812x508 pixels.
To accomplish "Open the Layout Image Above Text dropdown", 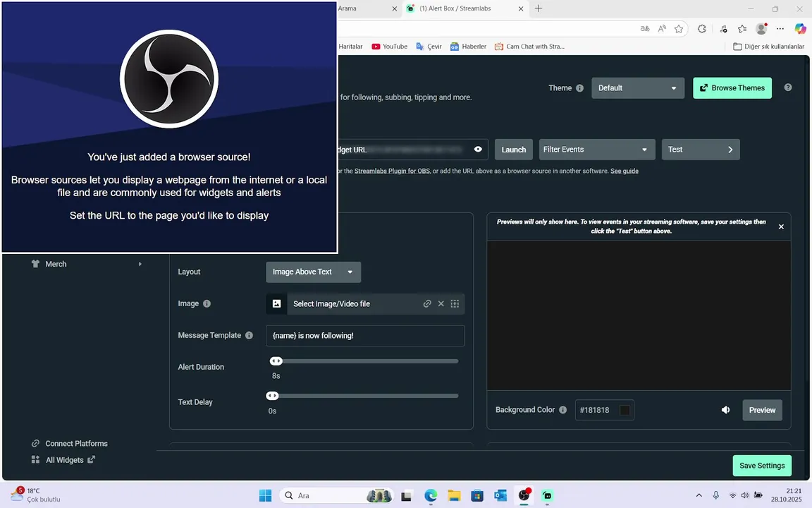I will coord(313,272).
